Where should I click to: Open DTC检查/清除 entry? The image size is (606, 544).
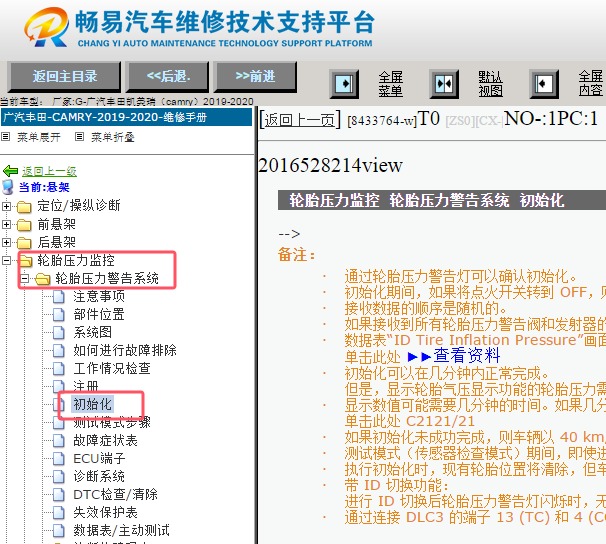(x=116, y=495)
